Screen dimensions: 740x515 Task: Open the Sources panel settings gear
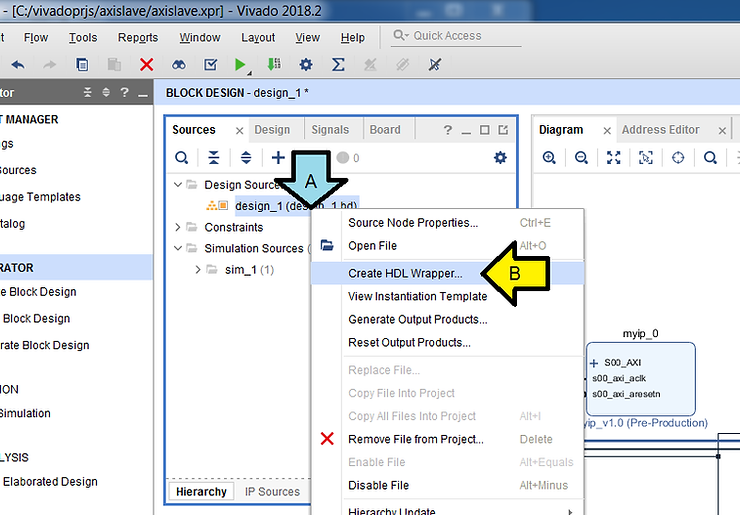(x=500, y=158)
